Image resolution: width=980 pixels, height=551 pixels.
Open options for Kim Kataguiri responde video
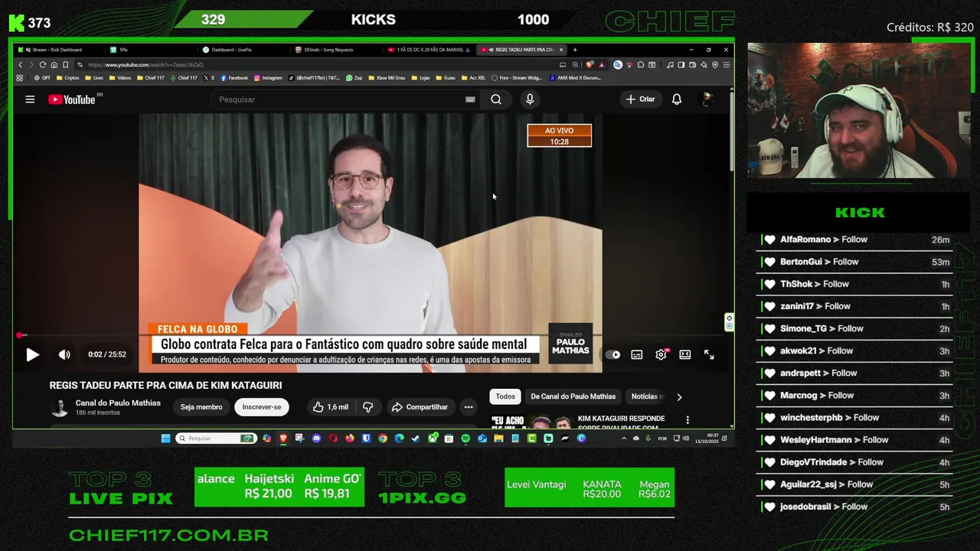pos(688,420)
